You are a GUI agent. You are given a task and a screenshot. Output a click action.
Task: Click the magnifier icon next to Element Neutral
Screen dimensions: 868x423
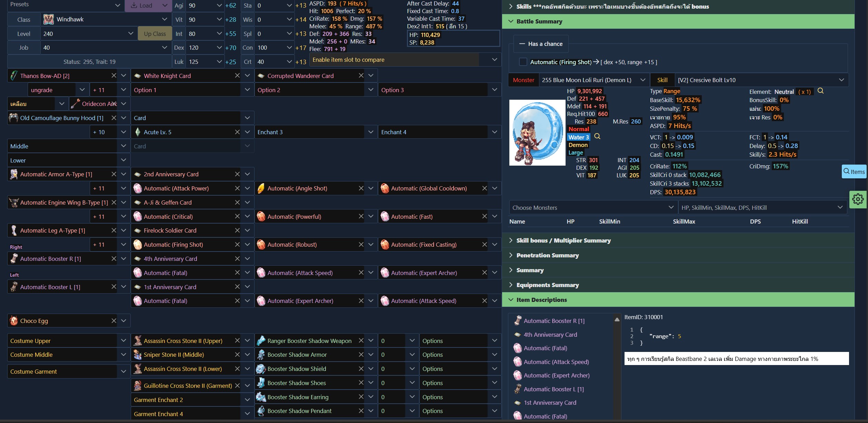pos(820,91)
